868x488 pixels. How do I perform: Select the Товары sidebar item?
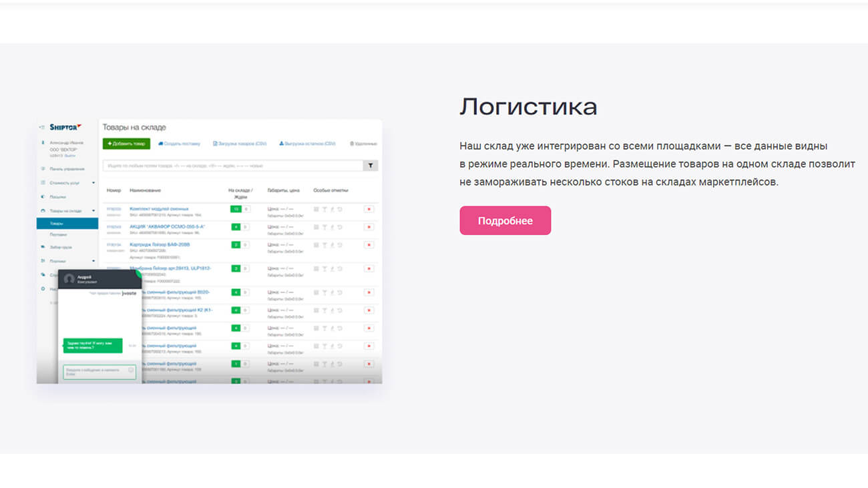point(67,224)
